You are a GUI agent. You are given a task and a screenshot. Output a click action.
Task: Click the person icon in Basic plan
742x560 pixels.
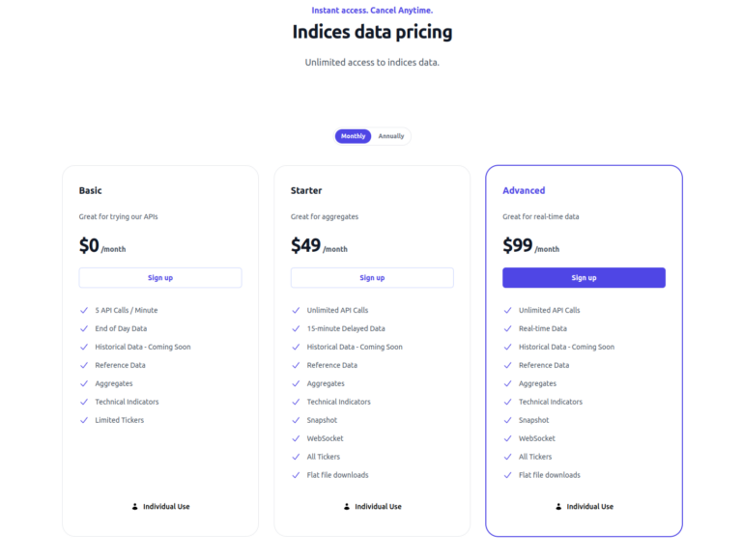pos(134,506)
